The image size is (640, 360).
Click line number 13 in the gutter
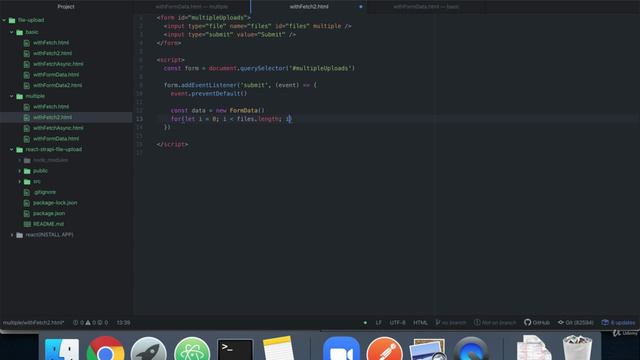[x=140, y=119]
